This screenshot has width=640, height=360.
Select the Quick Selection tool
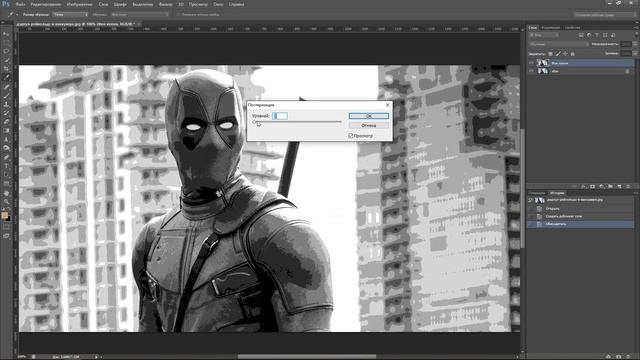pos(6,60)
